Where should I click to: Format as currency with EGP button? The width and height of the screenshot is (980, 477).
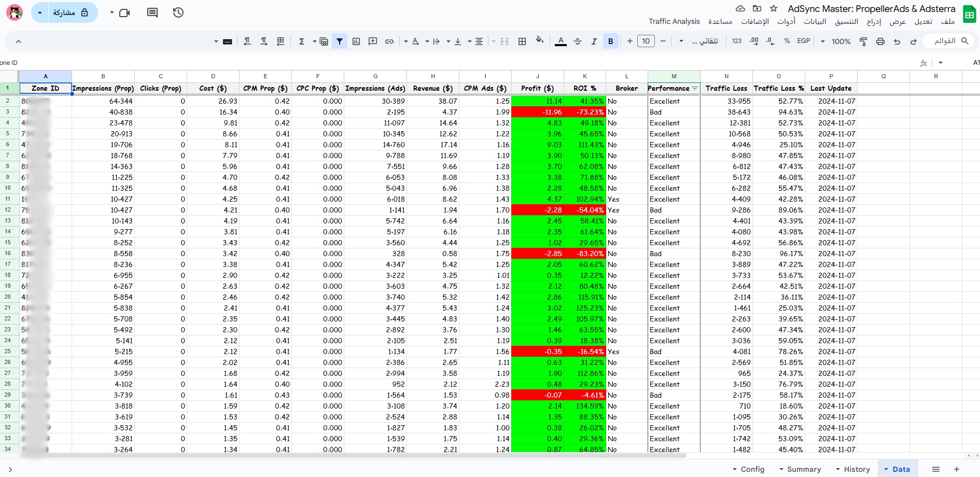[x=804, y=41]
